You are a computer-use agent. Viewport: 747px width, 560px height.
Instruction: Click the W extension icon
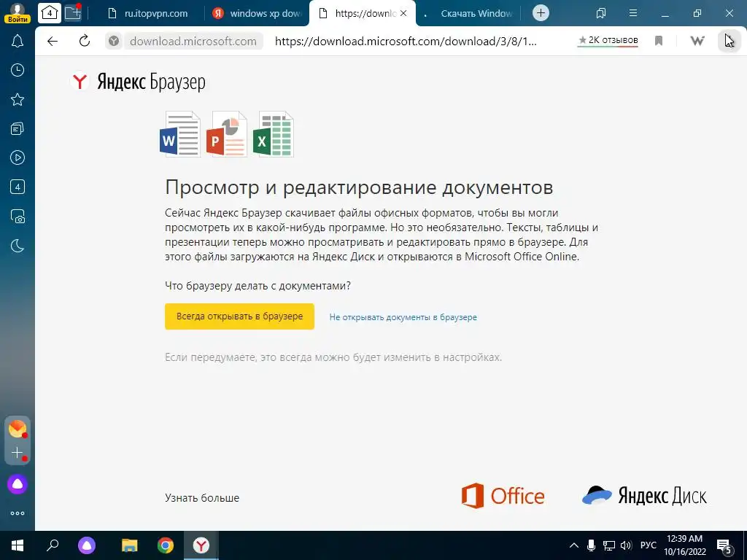click(x=697, y=41)
